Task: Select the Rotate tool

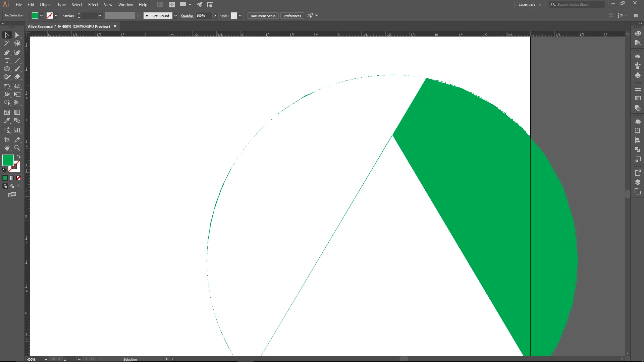Action: (x=7, y=86)
